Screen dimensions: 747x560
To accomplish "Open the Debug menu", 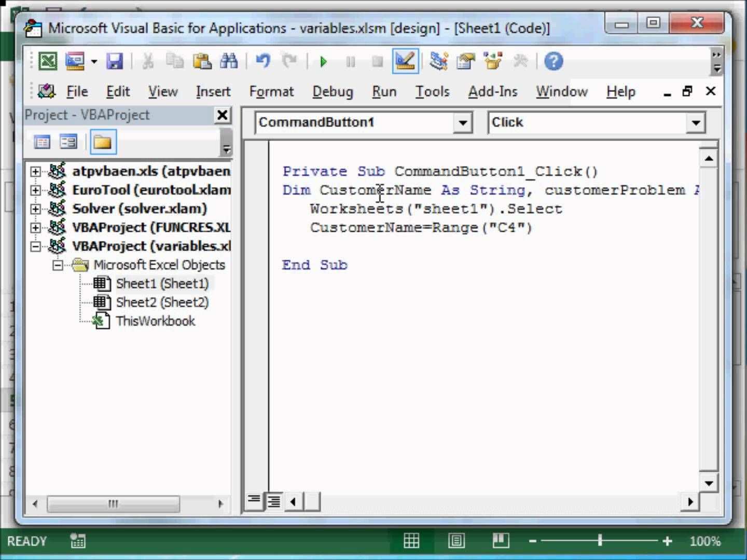I will point(332,92).
